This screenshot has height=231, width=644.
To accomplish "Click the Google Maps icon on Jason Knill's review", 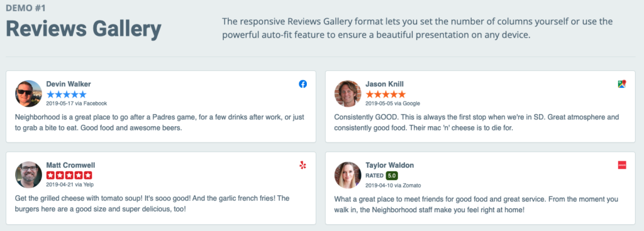I will [622, 84].
